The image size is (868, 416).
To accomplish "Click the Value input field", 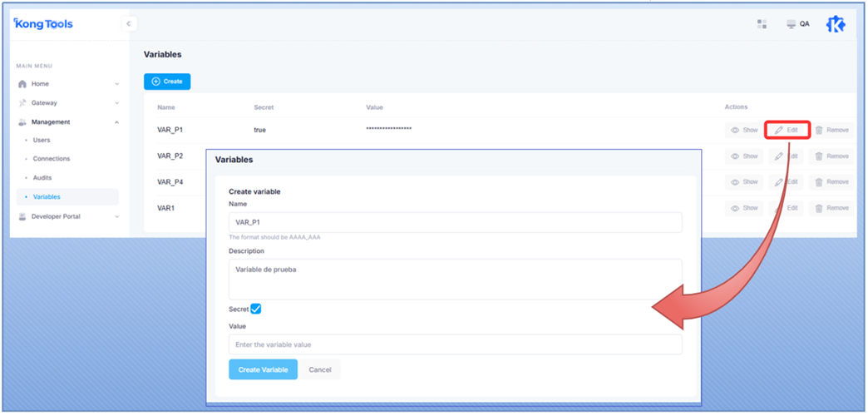I will [455, 344].
